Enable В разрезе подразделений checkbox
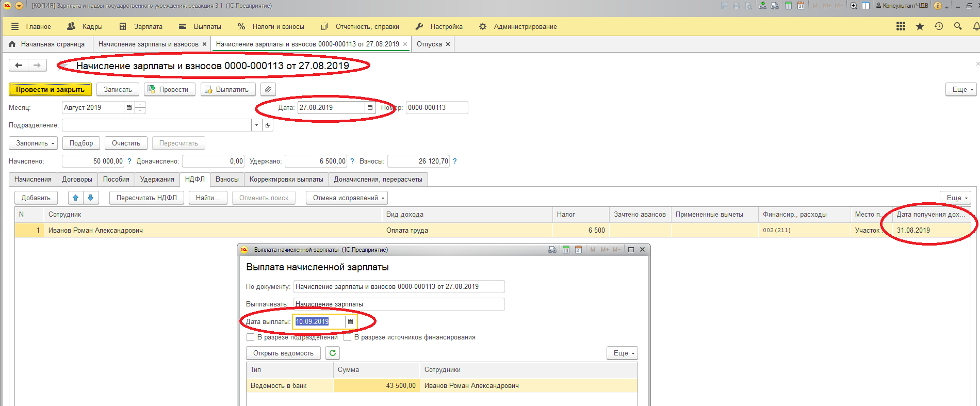This screenshot has height=406, width=980. pyautogui.click(x=251, y=337)
